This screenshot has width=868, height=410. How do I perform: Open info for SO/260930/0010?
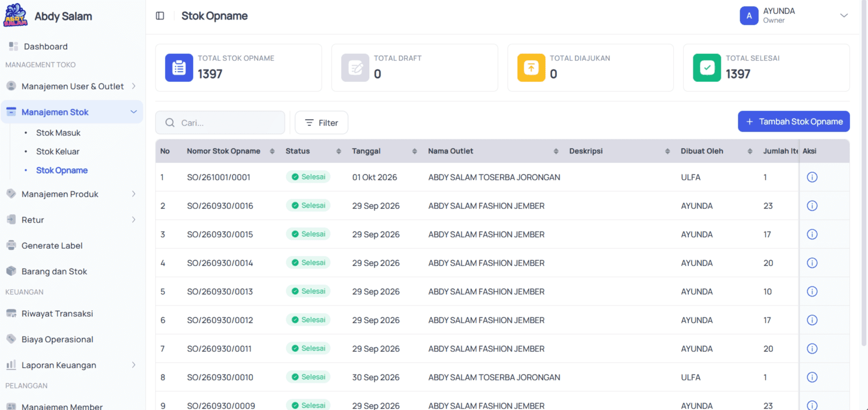(812, 377)
